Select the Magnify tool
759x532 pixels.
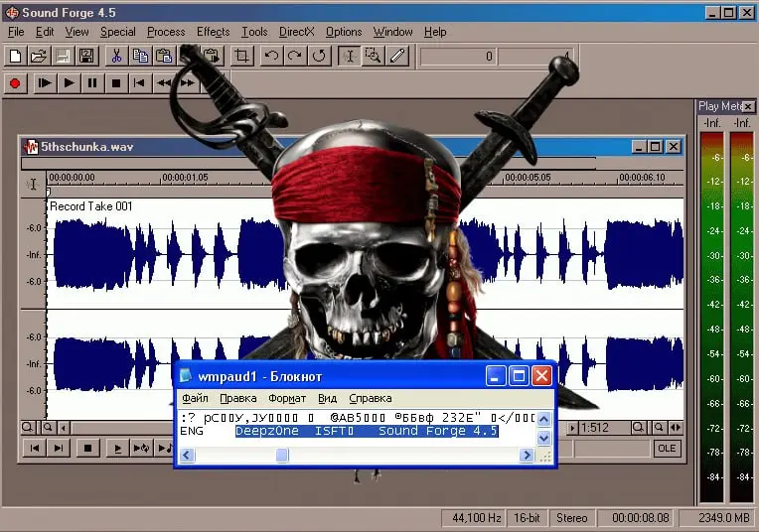tap(374, 57)
